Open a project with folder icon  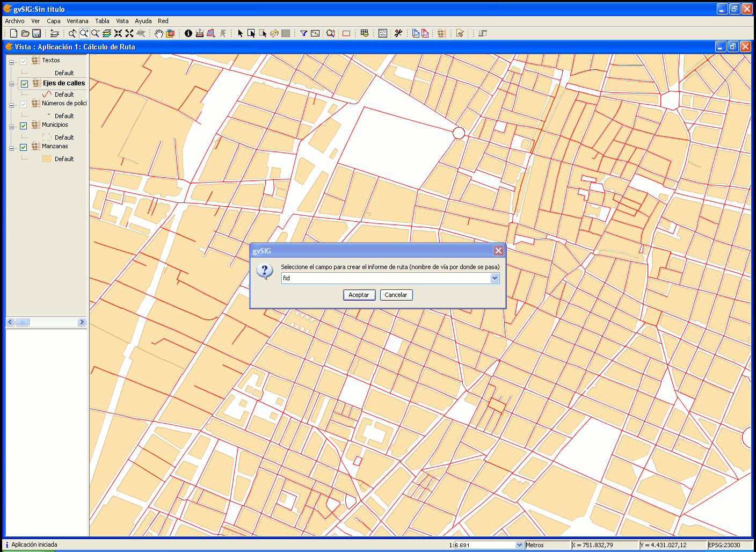[x=25, y=33]
